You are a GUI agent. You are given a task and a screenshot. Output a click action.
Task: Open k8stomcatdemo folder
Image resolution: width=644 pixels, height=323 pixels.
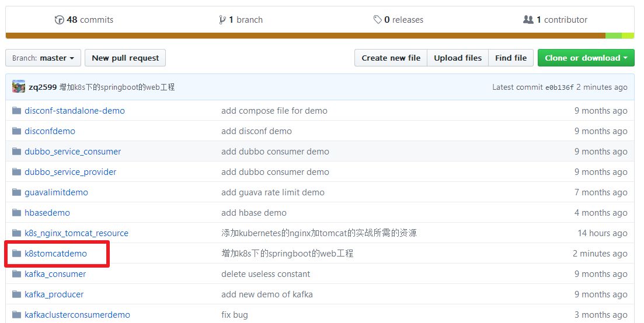point(56,254)
